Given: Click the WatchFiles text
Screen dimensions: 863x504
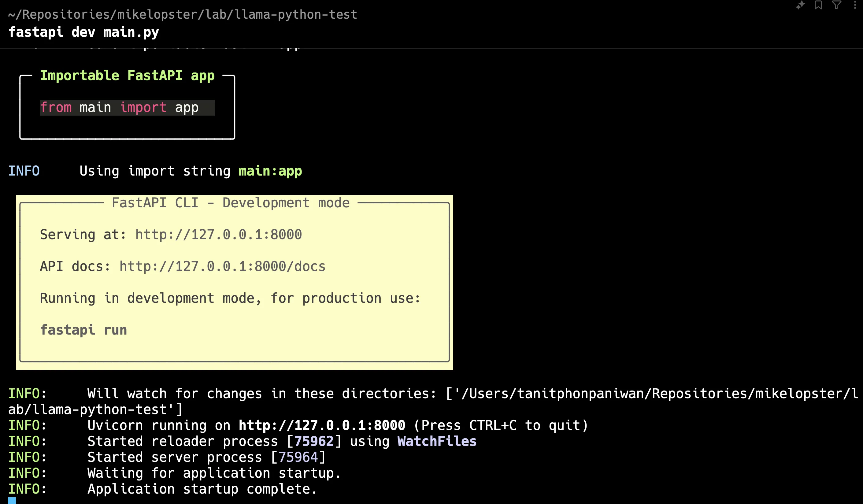Looking at the screenshot, I should tap(437, 441).
